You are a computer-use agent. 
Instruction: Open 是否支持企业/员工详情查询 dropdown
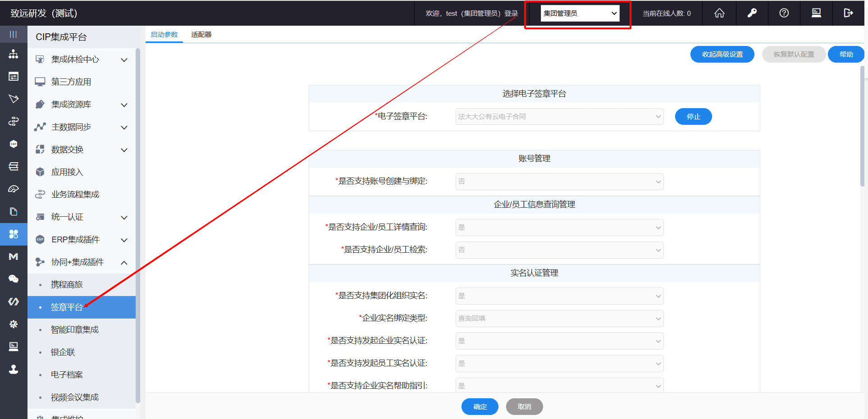[x=559, y=228]
